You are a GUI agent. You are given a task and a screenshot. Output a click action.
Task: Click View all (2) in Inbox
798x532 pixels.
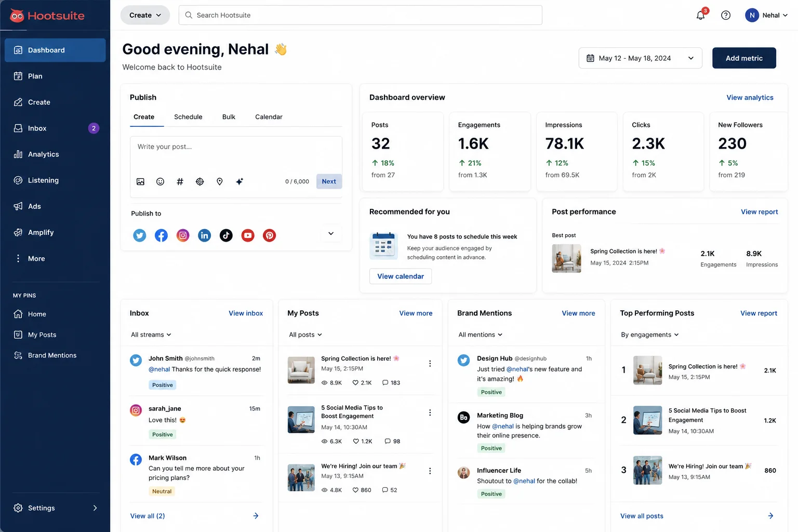148,516
